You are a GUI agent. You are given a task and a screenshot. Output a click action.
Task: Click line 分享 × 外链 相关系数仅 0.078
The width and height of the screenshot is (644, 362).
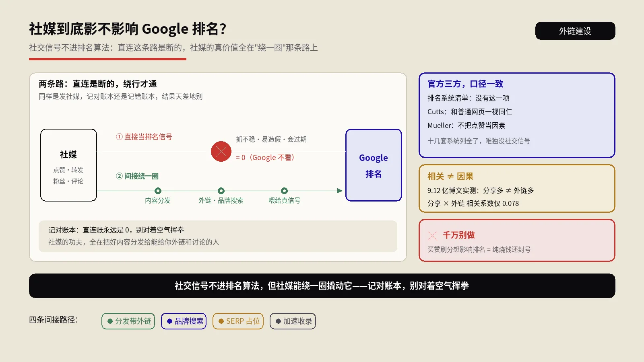pos(473,204)
